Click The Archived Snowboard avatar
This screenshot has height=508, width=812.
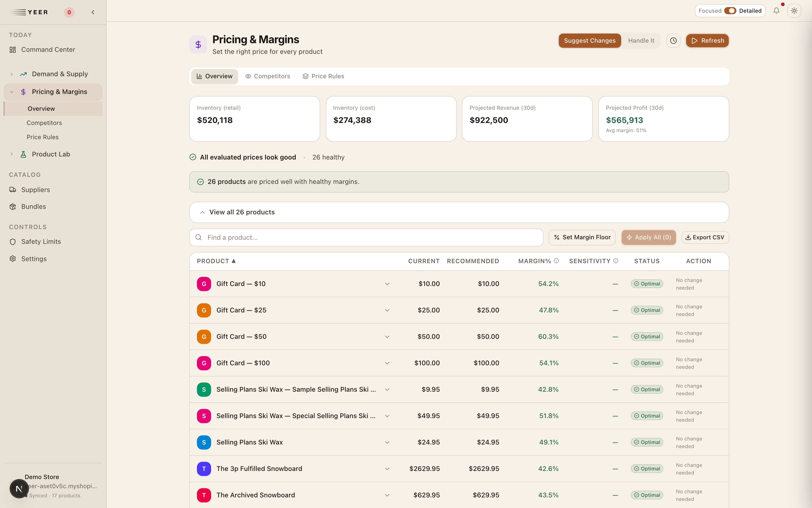[x=204, y=495]
